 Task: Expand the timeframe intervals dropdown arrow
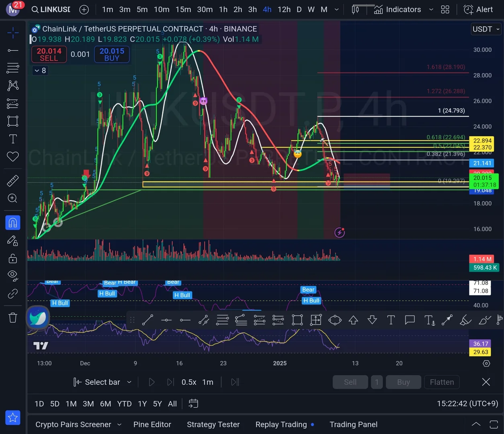pyautogui.click(x=336, y=10)
